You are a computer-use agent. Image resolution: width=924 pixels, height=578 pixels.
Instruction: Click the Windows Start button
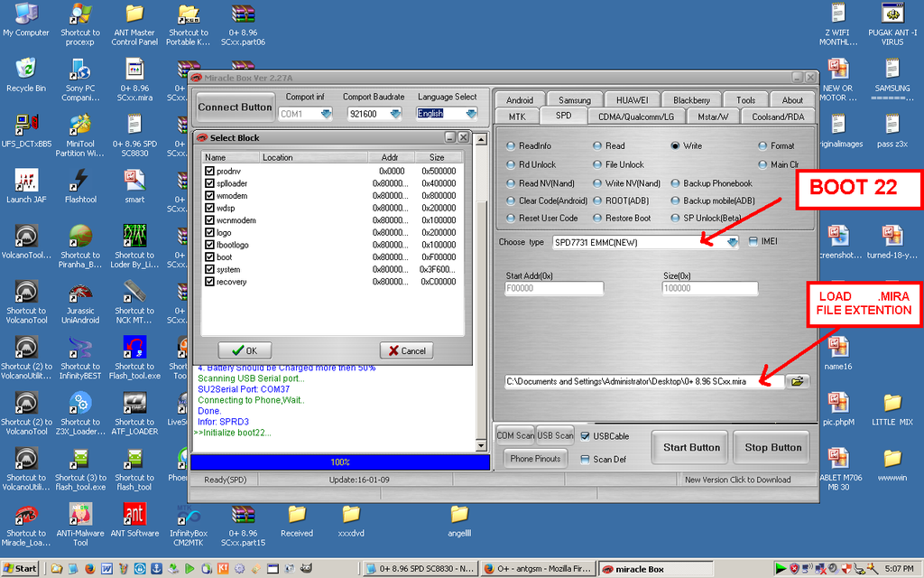pyautogui.click(x=20, y=569)
